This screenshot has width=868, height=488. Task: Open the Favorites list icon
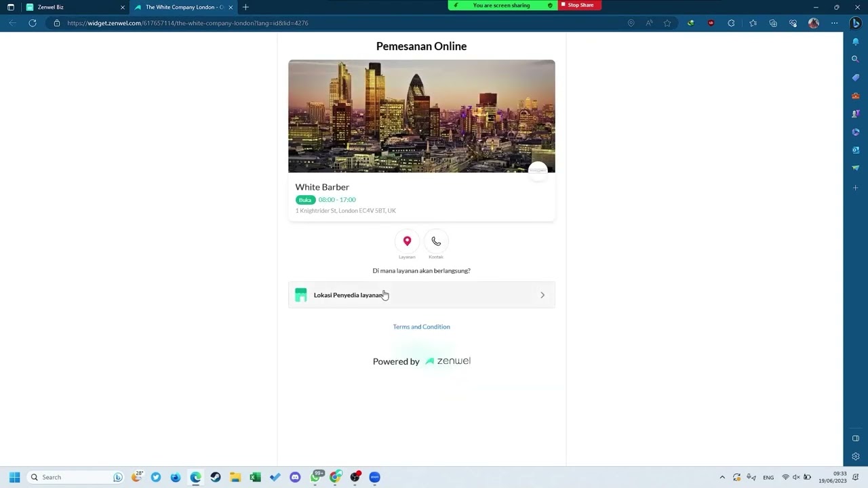click(x=753, y=23)
